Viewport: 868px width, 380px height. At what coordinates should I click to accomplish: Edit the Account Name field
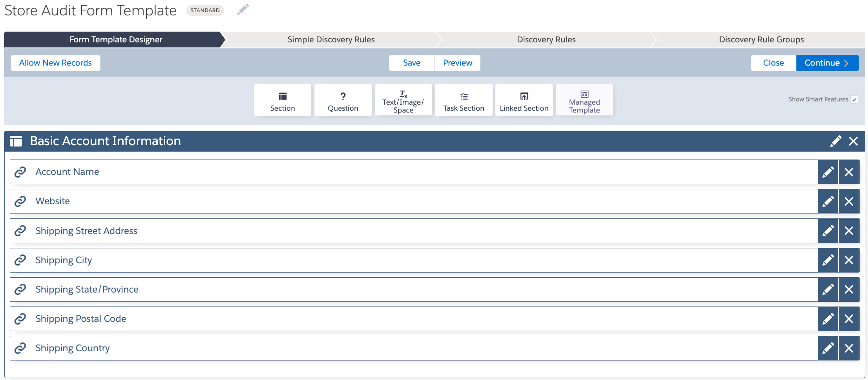tap(828, 172)
